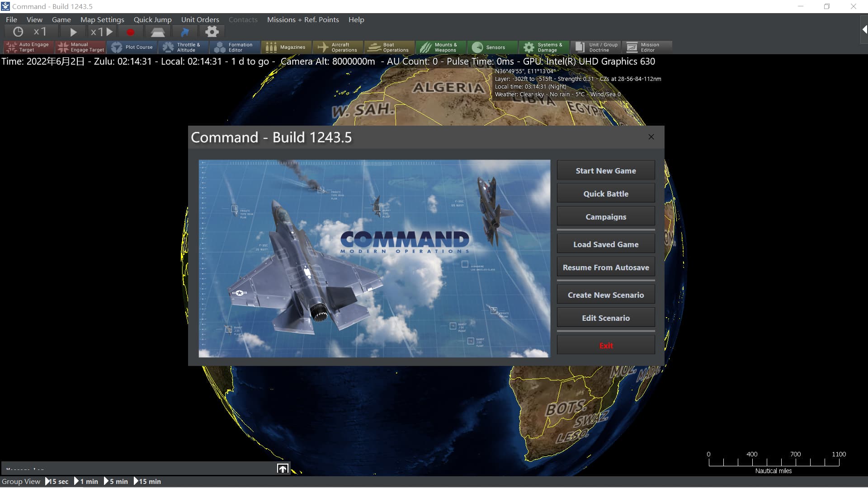Open Magazines toolbar button

click(287, 47)
